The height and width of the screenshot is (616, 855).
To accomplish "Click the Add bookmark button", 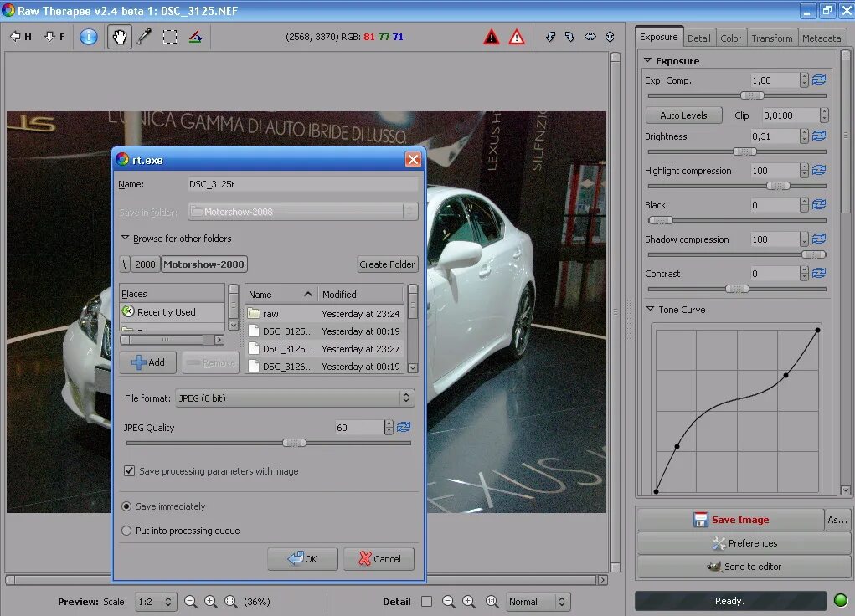I will [147, 362].
